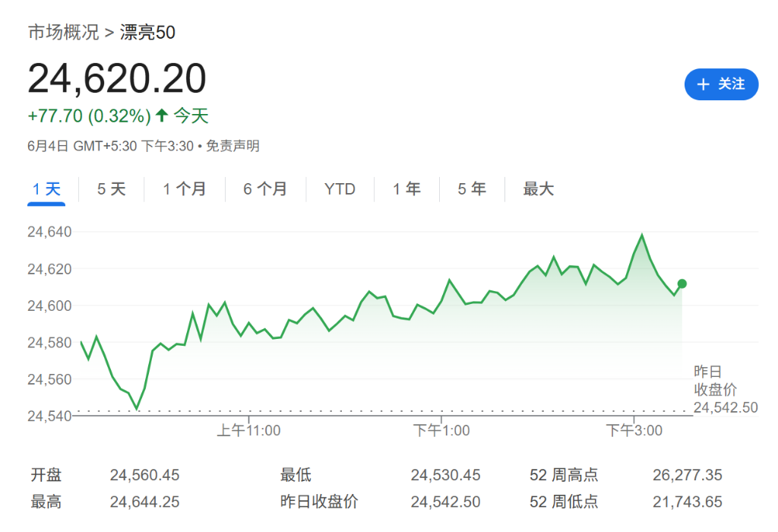Click the 52 周低点 value 21,743.65
Image resolution: width=778 pixels, height=532 pixels.
coord(687,502)
